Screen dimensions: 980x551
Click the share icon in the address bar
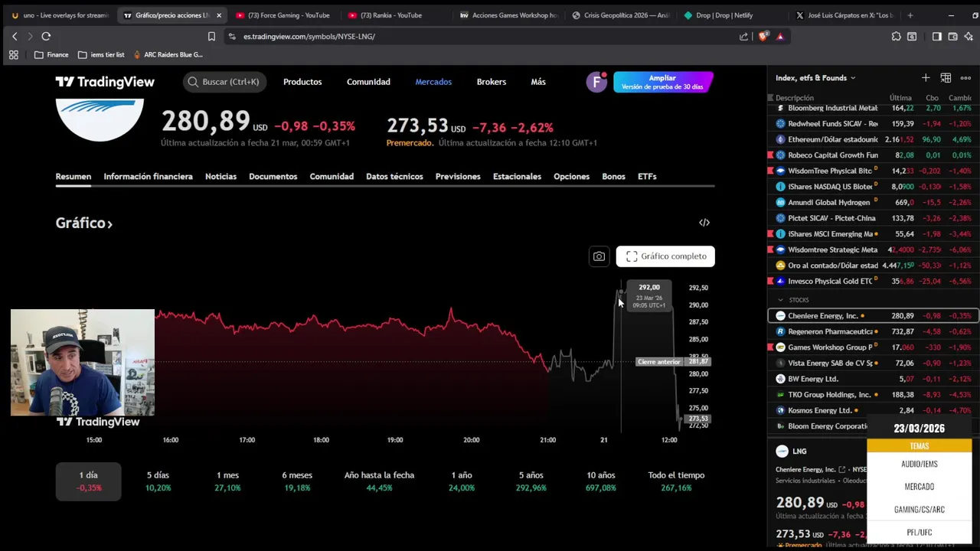(x=743, y=36)
